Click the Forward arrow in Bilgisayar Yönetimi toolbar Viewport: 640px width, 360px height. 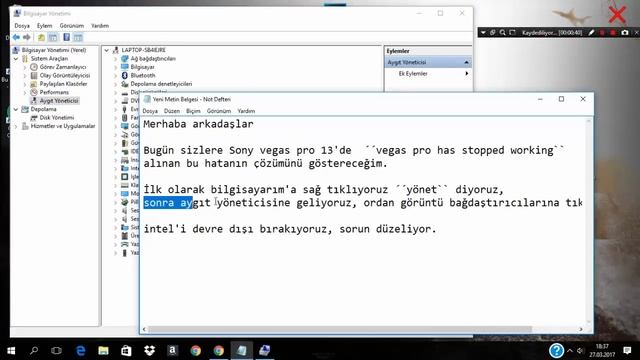27,38
